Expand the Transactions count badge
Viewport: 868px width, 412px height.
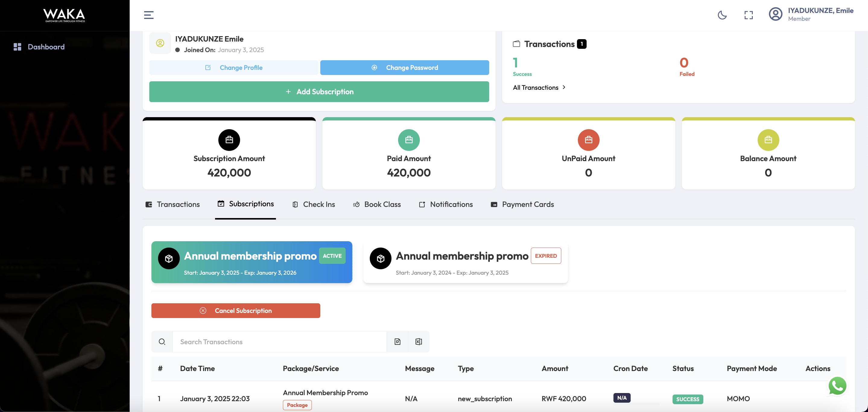tap(581, 43)
